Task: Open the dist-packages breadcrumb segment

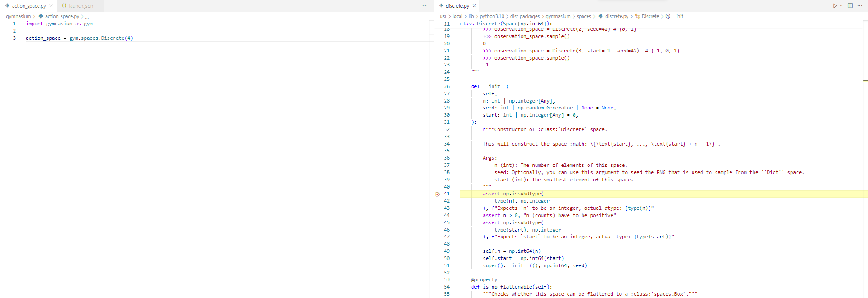Action: pos(525,16)
